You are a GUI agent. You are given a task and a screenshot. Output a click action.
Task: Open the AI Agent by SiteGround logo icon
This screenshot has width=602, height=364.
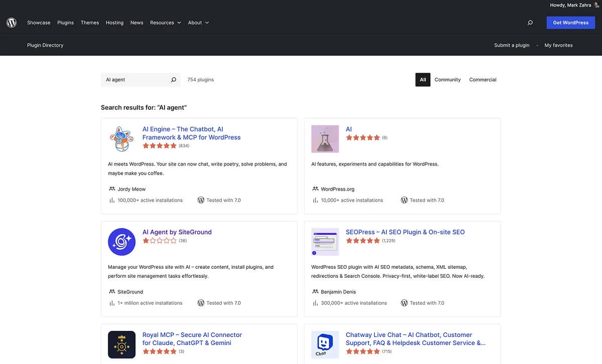121,242
